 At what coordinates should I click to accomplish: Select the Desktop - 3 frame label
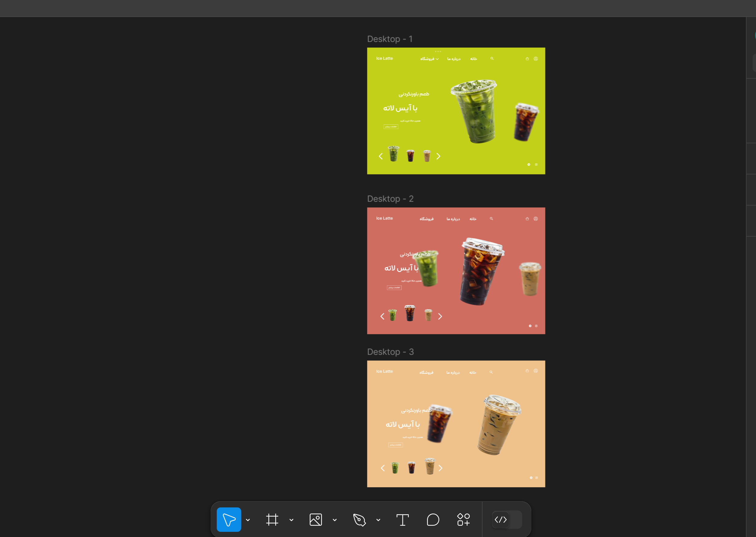coord(390,352)
